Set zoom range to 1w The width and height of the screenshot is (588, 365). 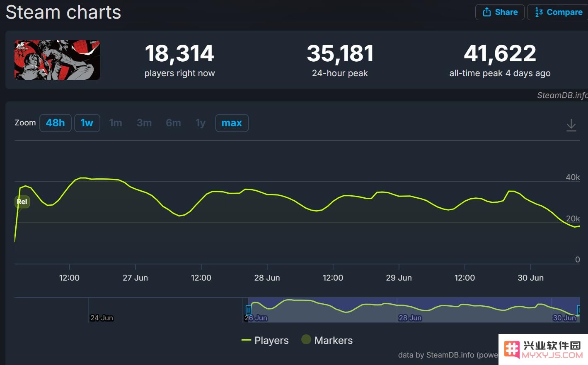(x=87, y=123)
